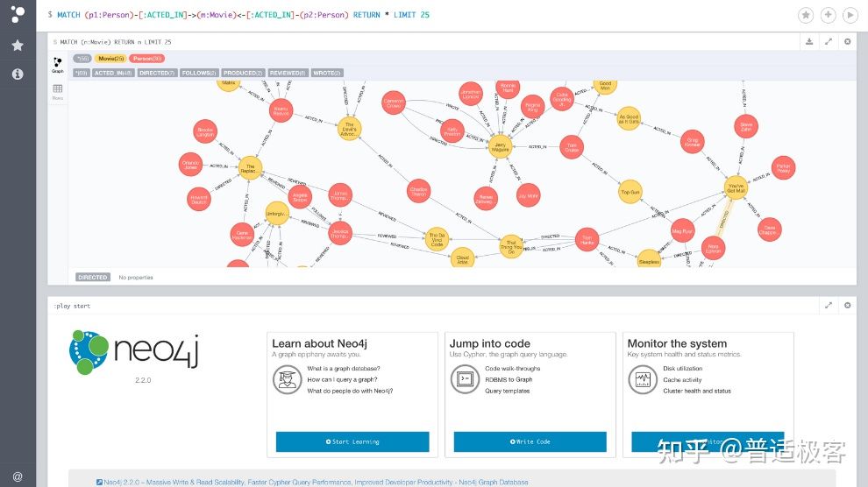The height and width of the screenshot is (487, 868).
Task: Select the That Thing You Do movie node
Action: point(511,246)
